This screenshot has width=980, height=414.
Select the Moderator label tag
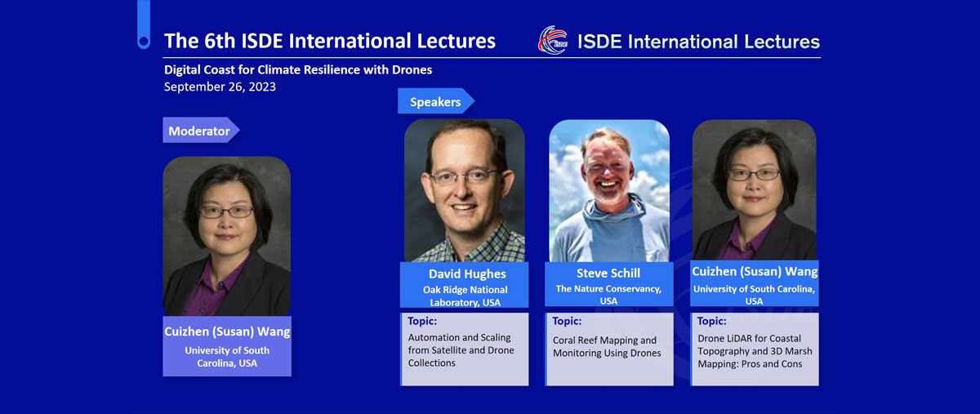pos(202,131)
